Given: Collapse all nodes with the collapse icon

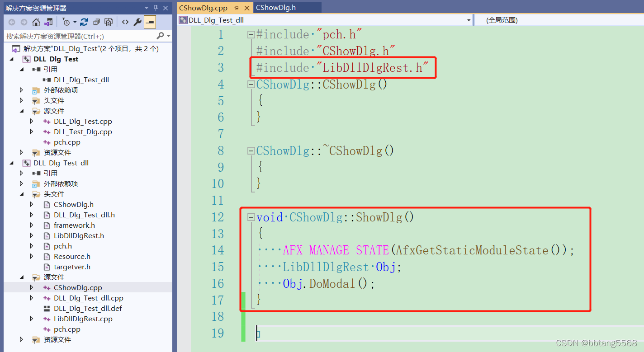Looking at the screenshot, I should (96, 22).
